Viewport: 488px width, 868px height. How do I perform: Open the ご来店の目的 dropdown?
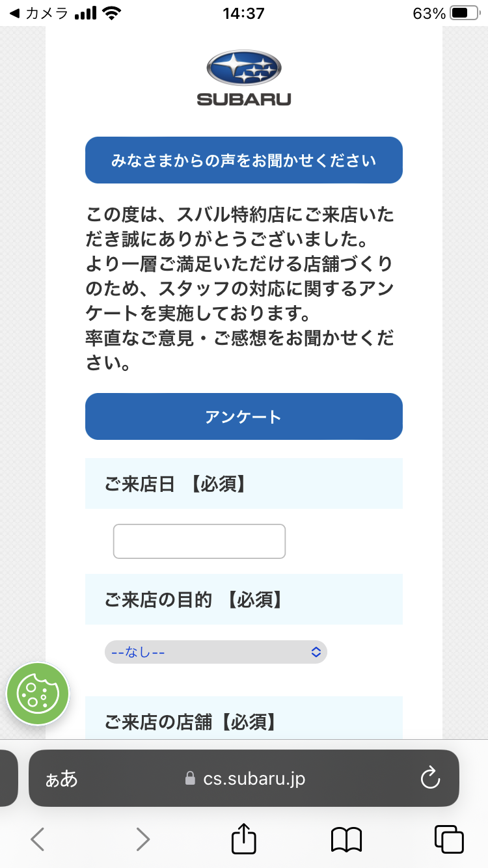click(215, 651)
